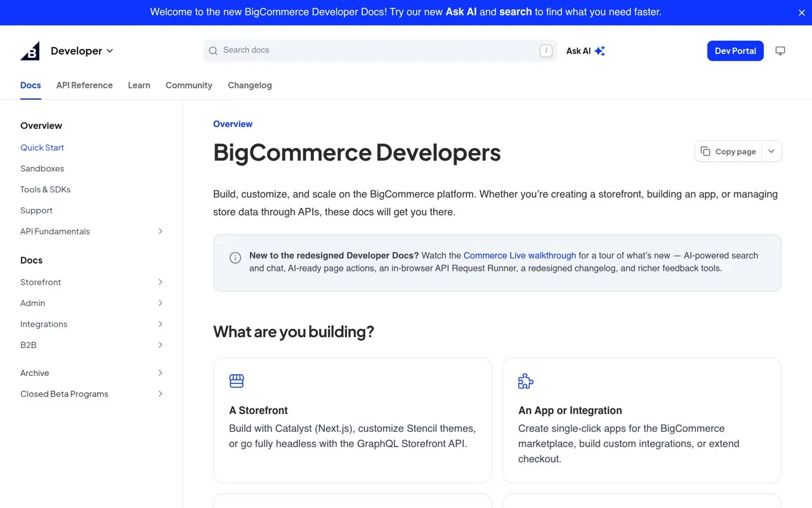Open Sandboxes in the sidebar
812x508 pixels.
[42, 168]
